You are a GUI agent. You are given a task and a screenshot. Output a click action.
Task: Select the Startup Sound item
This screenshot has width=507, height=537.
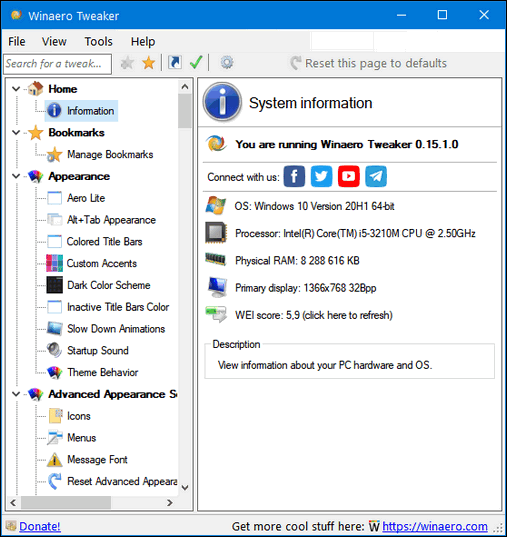(x=98, y=350)
